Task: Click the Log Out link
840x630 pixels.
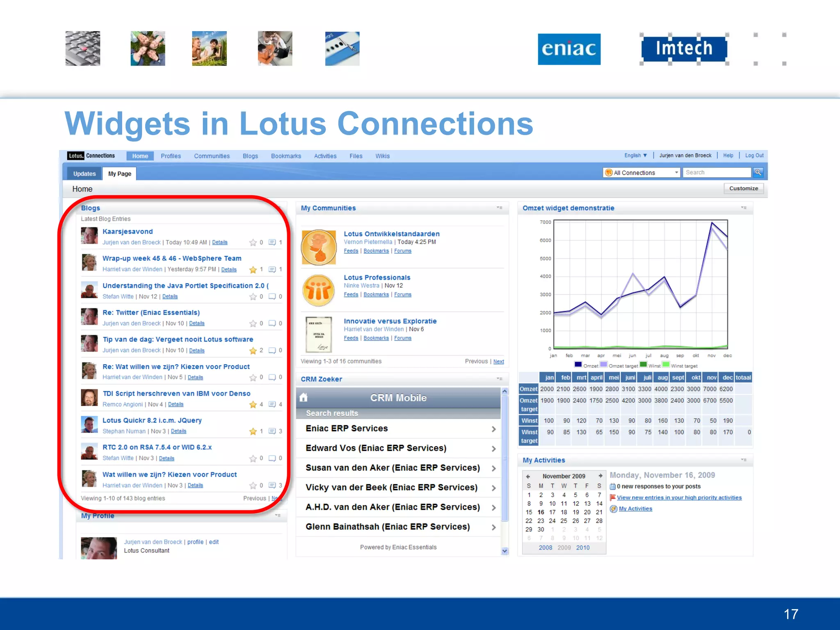Action: [754, 155]
